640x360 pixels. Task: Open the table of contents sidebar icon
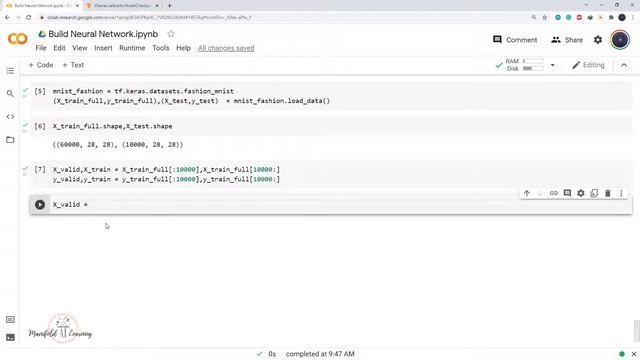click(10, 71)
